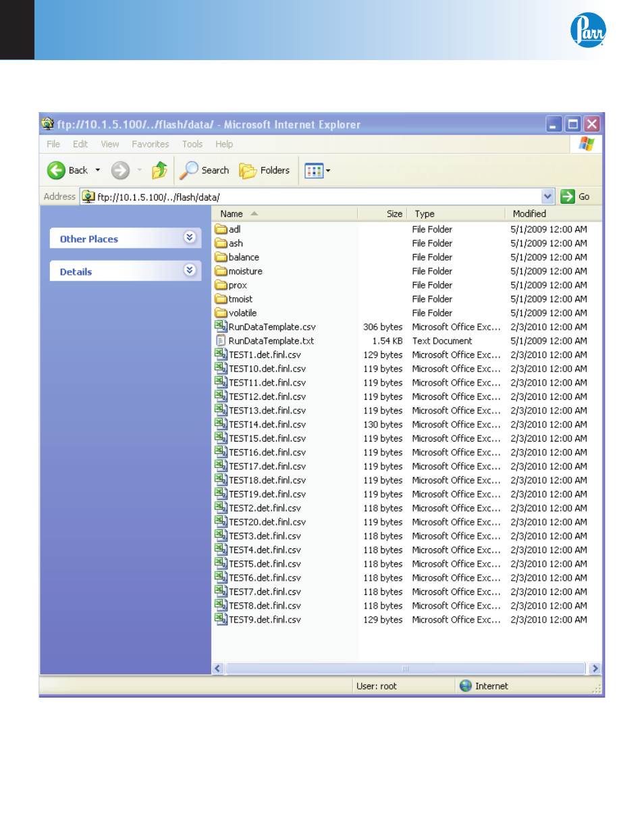The image size is (644, 834).
Task: Open the address bar dropdown
Action: [547, 197]
